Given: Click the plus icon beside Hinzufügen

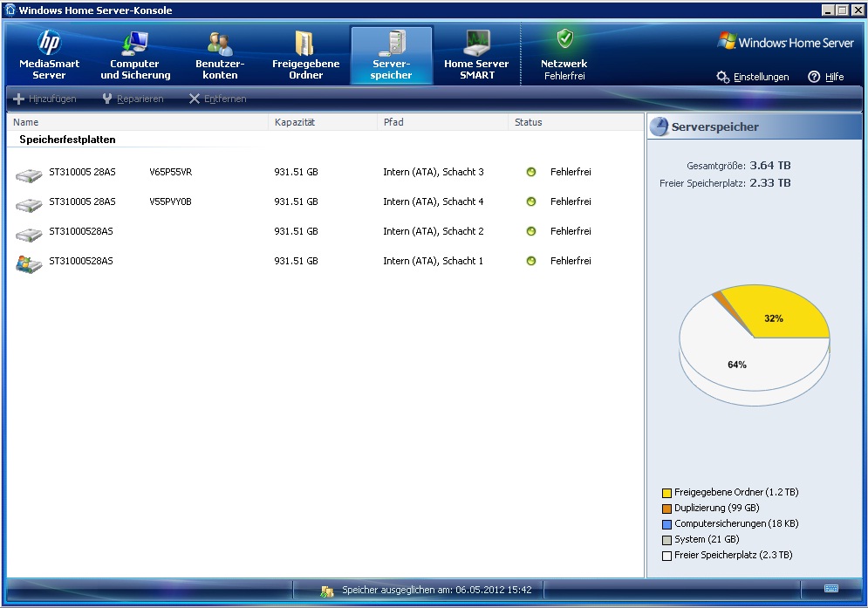Looking at the screenshot, I should (19, 99).
